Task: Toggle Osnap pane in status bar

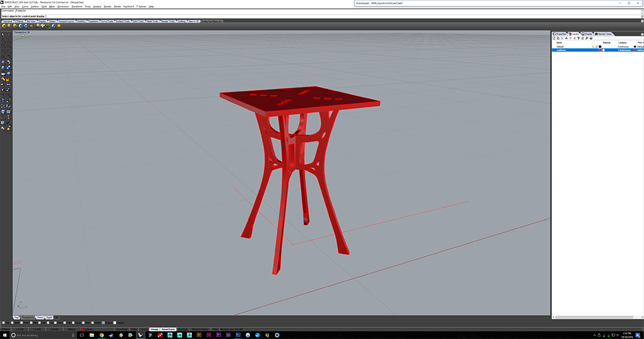Action: point(155,329)
